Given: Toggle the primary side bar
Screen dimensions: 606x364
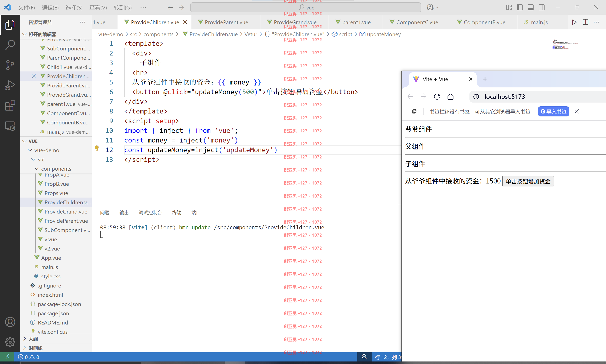Looking at the screenshot, I should 520,7.
